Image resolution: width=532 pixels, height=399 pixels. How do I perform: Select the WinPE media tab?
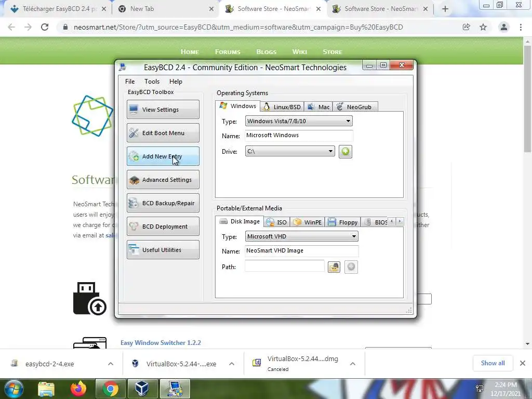[x=308, y=222]
